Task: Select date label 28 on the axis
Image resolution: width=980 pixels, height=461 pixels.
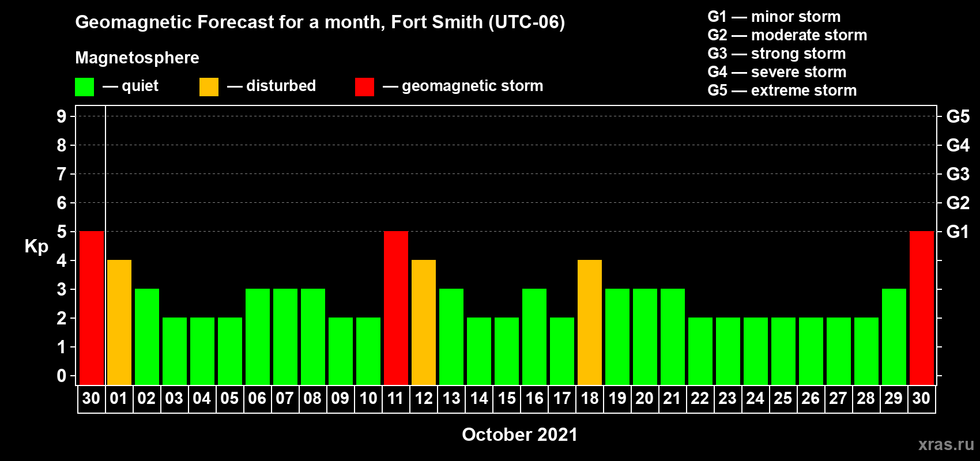Action: pos(866,399)
